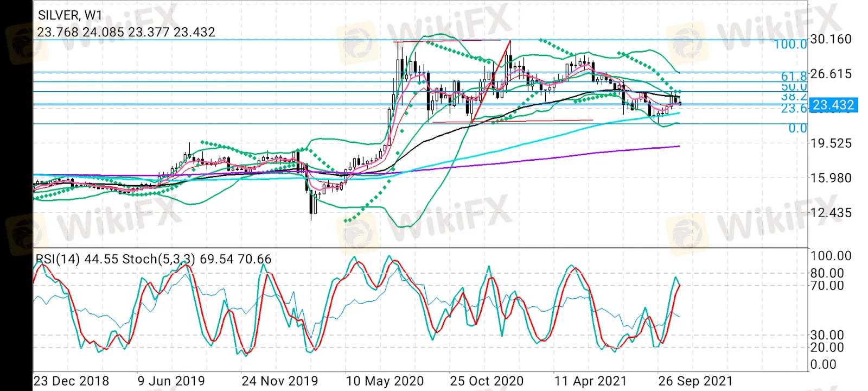868x391 pixels.
Task: Click the blue current price tag on the price axis
Action: (x=833, y=105)
